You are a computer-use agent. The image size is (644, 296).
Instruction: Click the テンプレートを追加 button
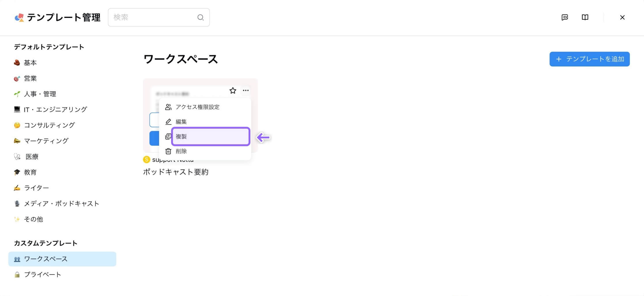[590, 59]
